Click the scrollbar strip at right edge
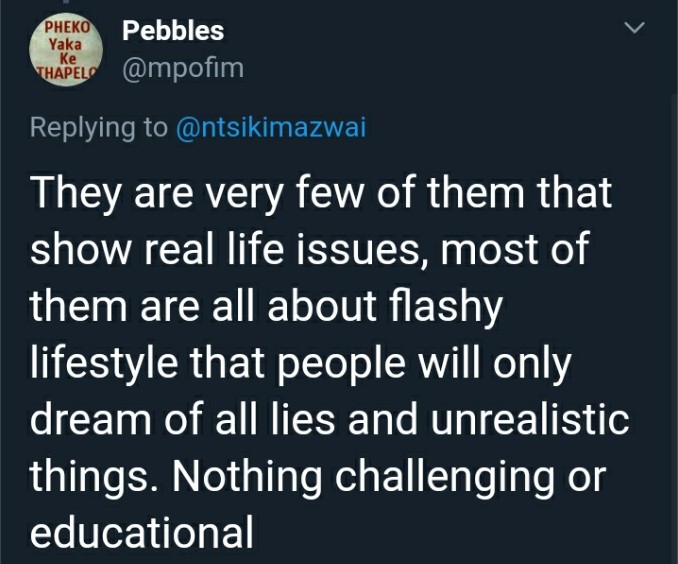678x564 pixels. pyautogui.click(x=675, y=281)
